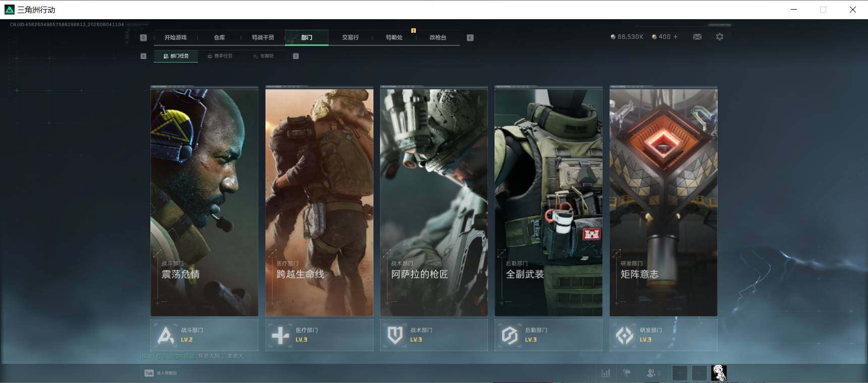Viewport: 868px width, 383px height.
Task: Click the tactical department shield emblem
Action: pos(395,335)
